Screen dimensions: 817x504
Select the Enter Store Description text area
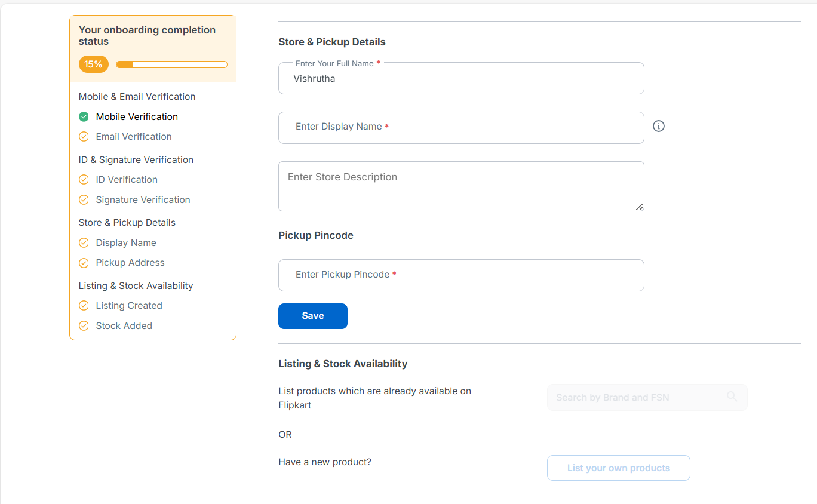coord(461,186)
